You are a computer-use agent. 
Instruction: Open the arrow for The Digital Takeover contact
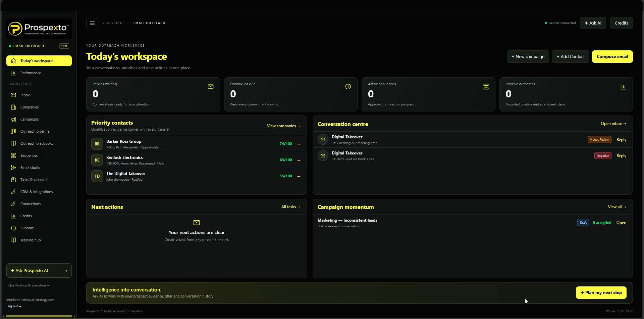pyautogui.click(x=299, y=176)
